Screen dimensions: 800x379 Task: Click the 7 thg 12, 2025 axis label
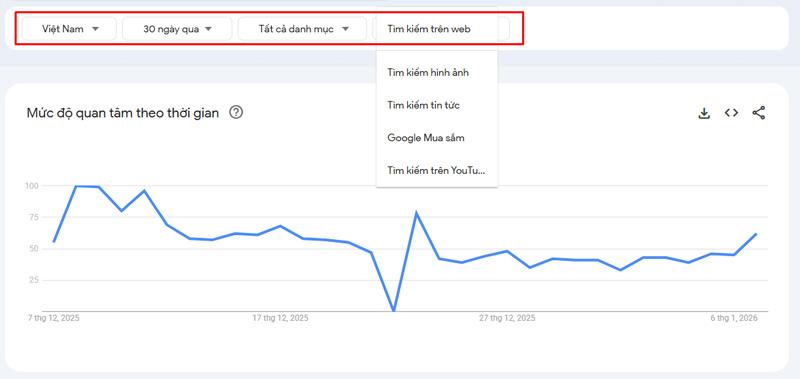point(54,318)
